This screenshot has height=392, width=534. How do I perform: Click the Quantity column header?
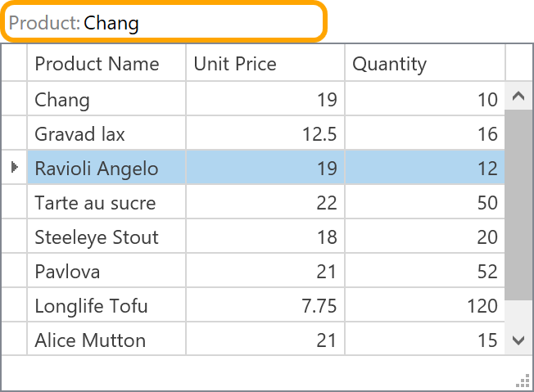point(423,64)
